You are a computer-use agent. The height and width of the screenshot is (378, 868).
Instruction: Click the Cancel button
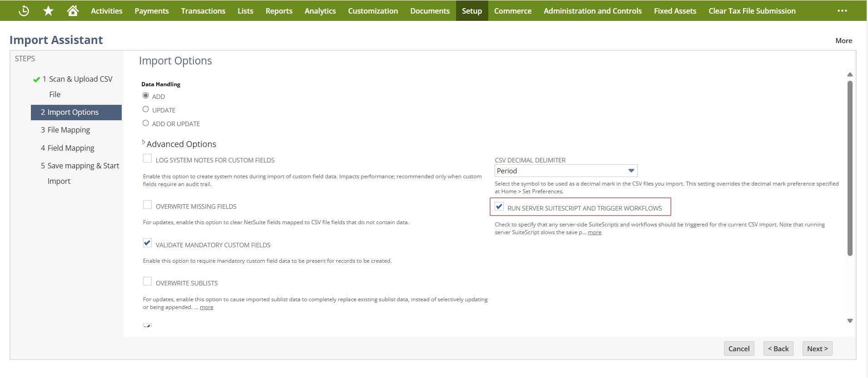739,349
